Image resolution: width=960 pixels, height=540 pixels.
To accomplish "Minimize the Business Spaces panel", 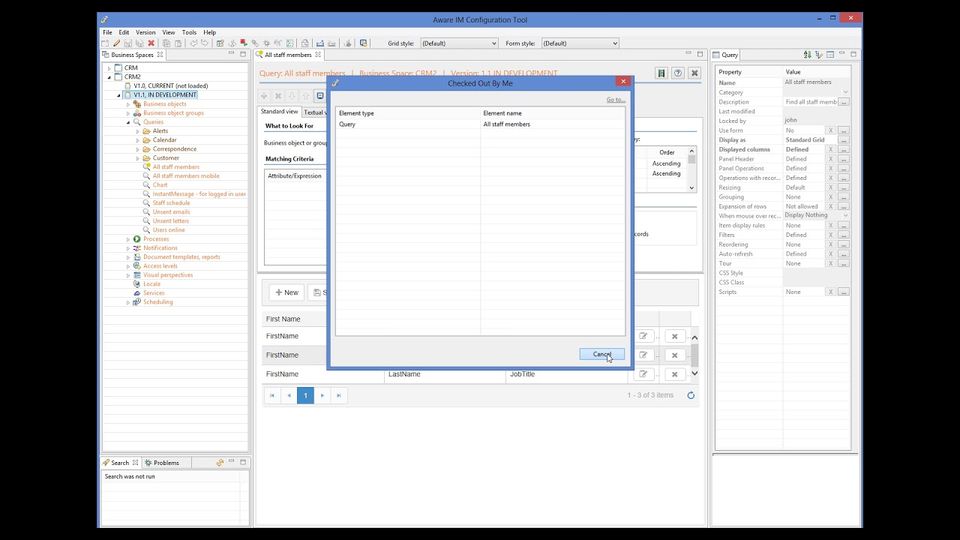I will point(231,54).
